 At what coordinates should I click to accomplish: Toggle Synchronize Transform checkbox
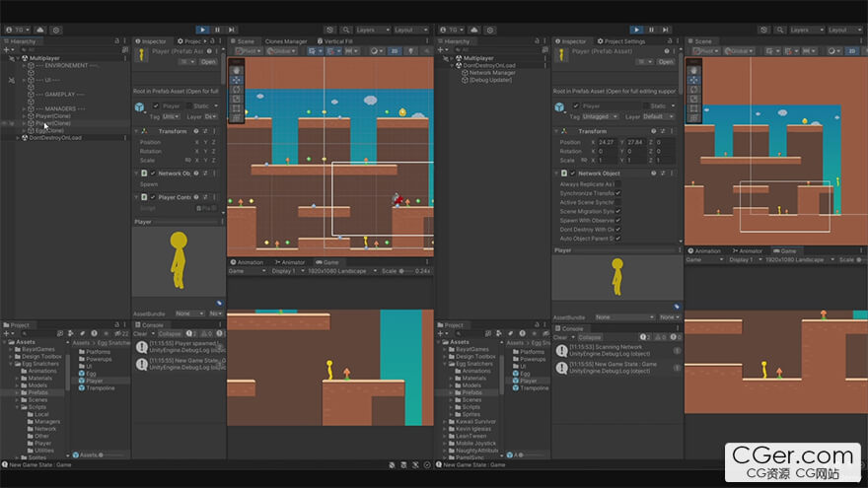click(617, 193)
